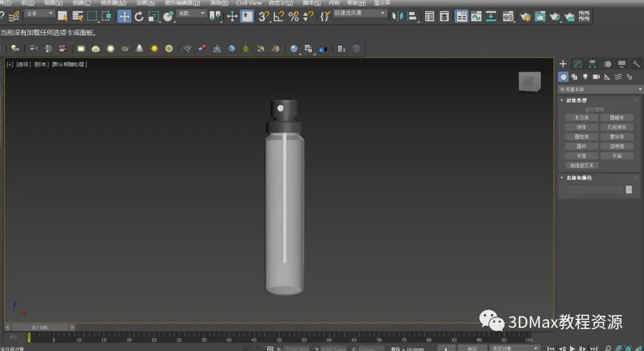644x351 pixels.
Task: Show the Lights category in Create panel
Action: click(585, 77)
